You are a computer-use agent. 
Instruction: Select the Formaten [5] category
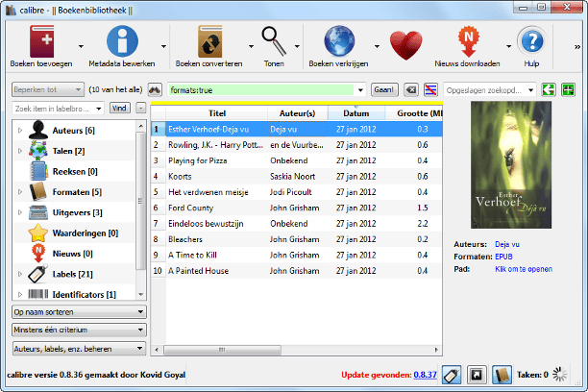click(x=77, y=192)
